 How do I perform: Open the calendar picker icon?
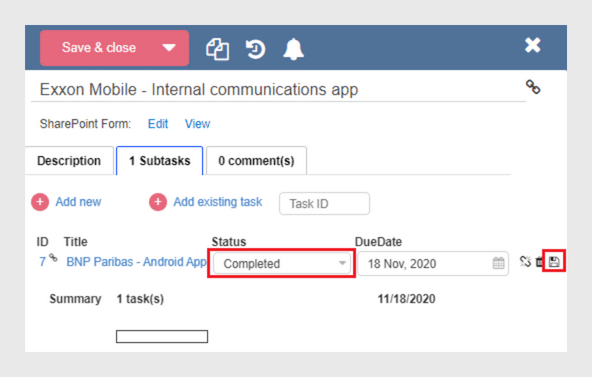(x=498, y=263)
